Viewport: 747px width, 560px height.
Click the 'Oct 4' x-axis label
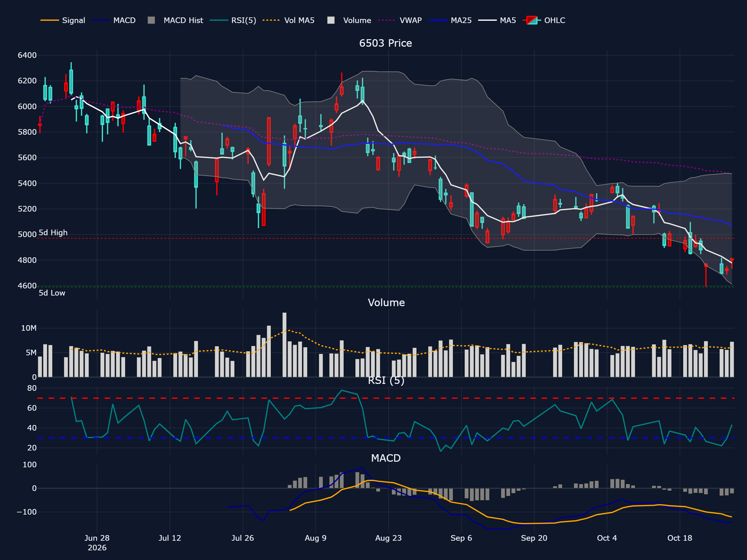(x=607, y=538)
